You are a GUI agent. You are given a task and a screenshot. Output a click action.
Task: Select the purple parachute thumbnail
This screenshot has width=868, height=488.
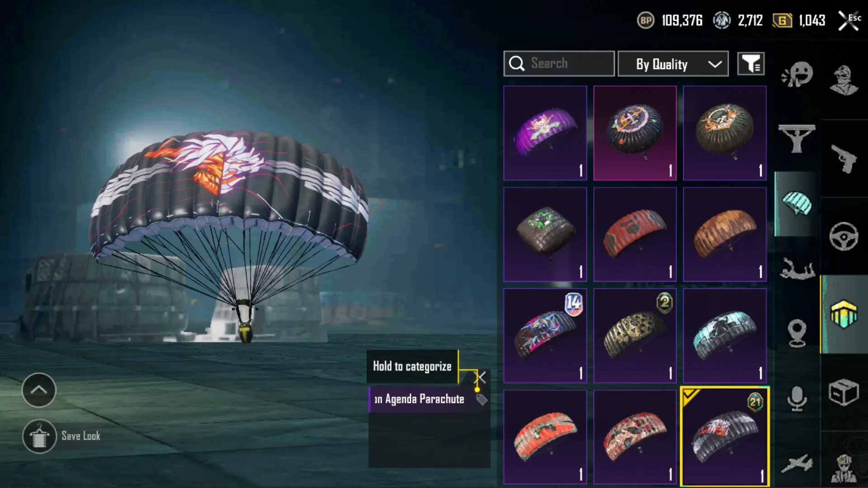click(x=545, y=133)
